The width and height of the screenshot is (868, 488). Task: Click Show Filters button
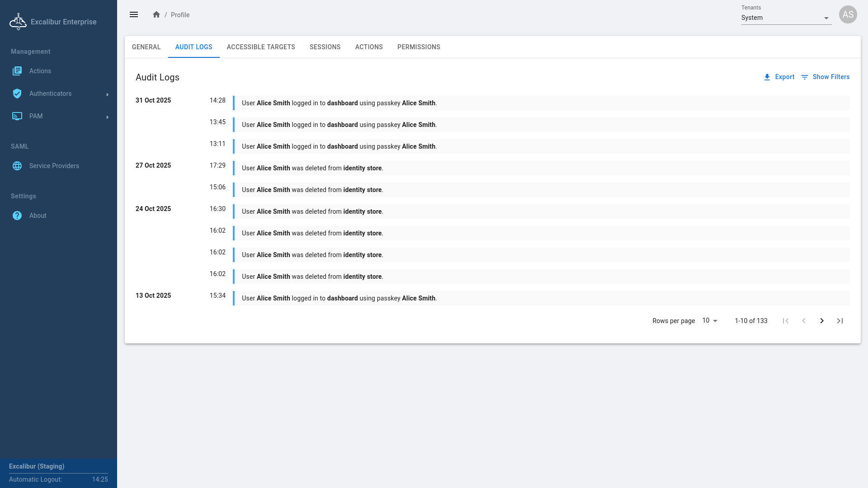825,77
